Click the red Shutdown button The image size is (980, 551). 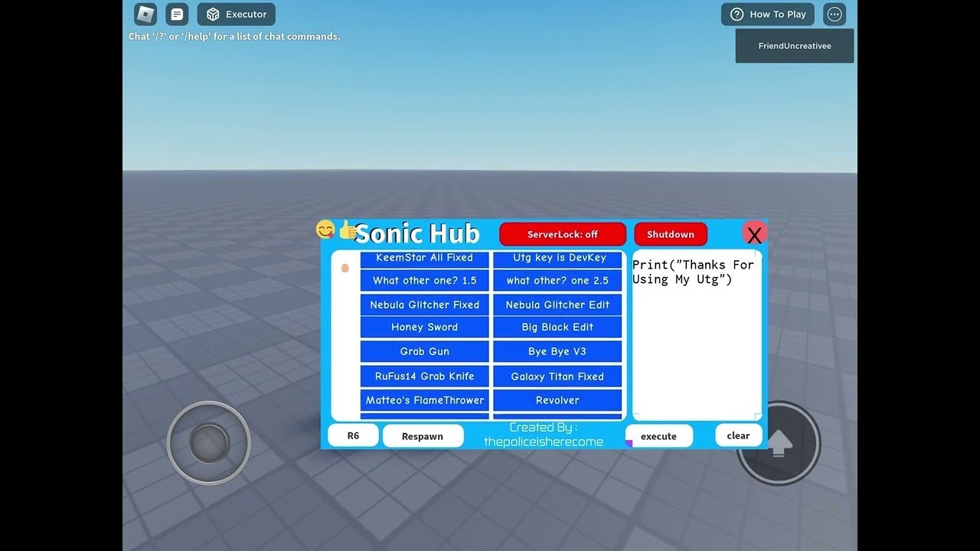[671, 234]
